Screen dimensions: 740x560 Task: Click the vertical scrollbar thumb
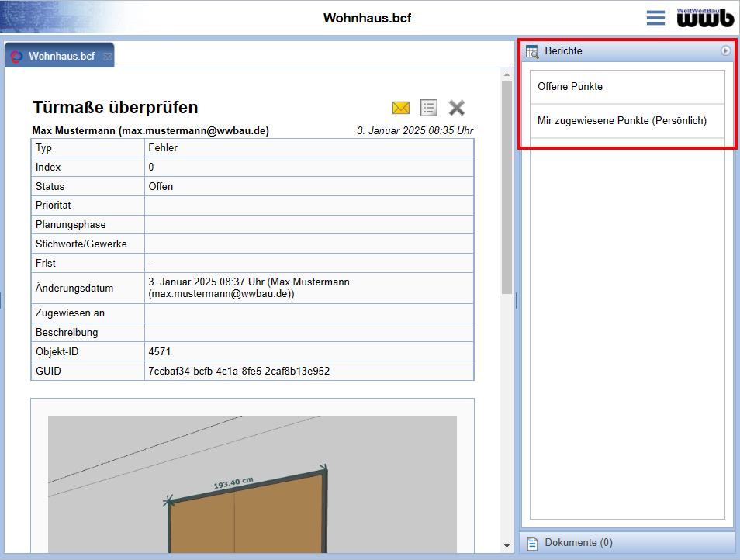point(507,187)
